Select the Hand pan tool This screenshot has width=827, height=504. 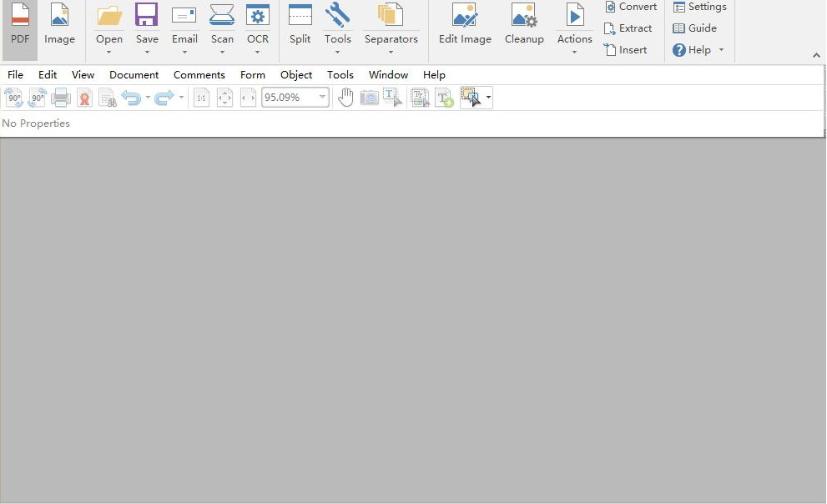pos(345,98)
